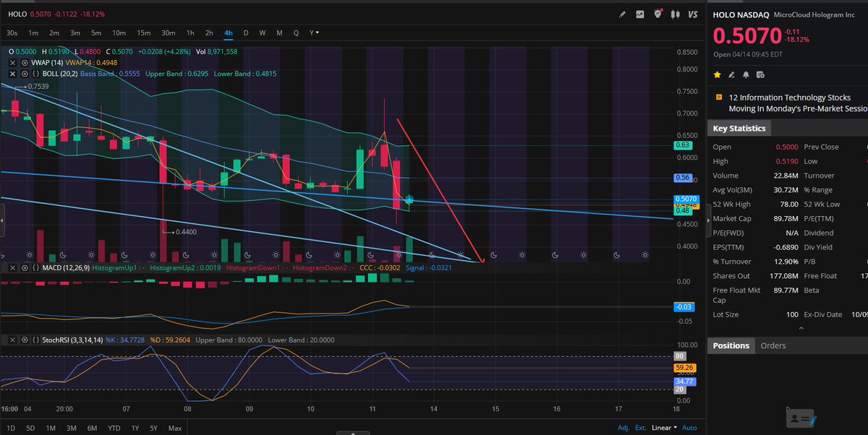The width and height of the screenshot is (868, 435).
Task: Select the 15m interval
Action: [x=144, y=33]
